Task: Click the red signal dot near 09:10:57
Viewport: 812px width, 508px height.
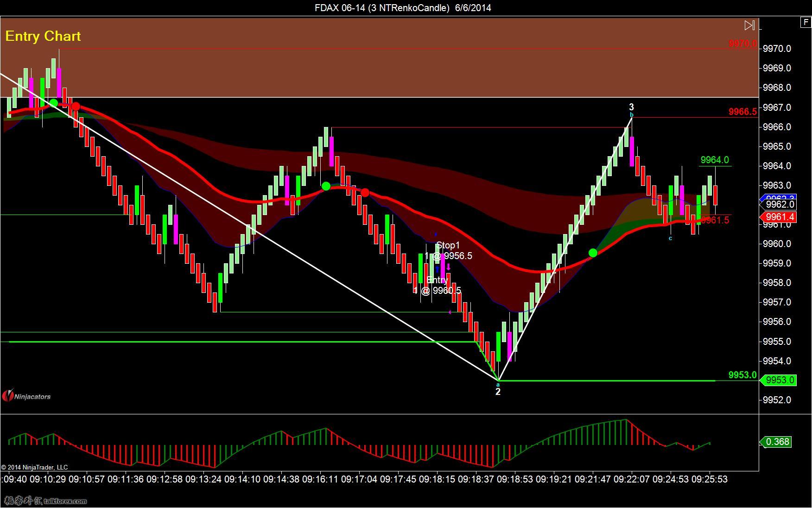Action: pos(76,107)
